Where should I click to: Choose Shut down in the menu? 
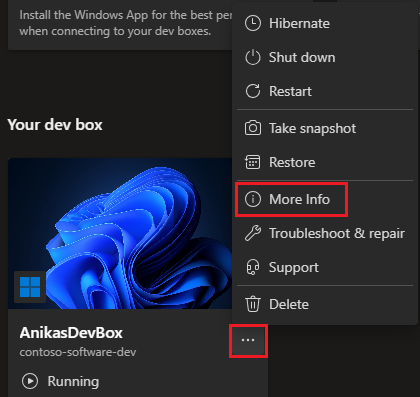click(x=325, y=57)
